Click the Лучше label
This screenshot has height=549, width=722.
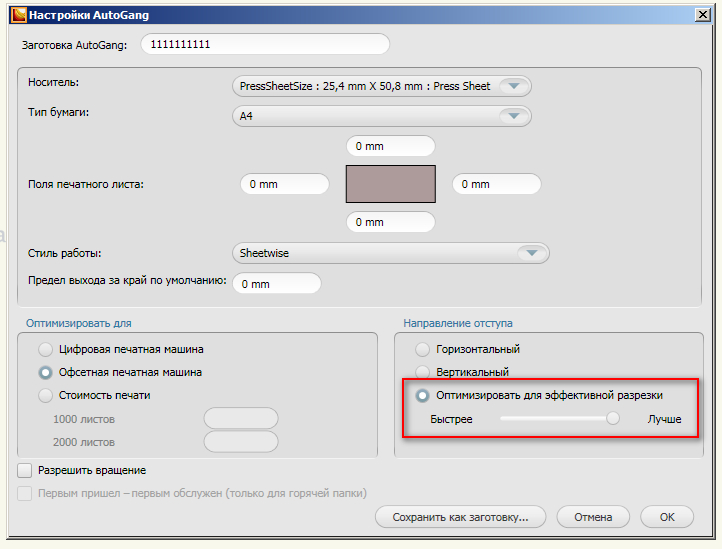pos(664,419)
